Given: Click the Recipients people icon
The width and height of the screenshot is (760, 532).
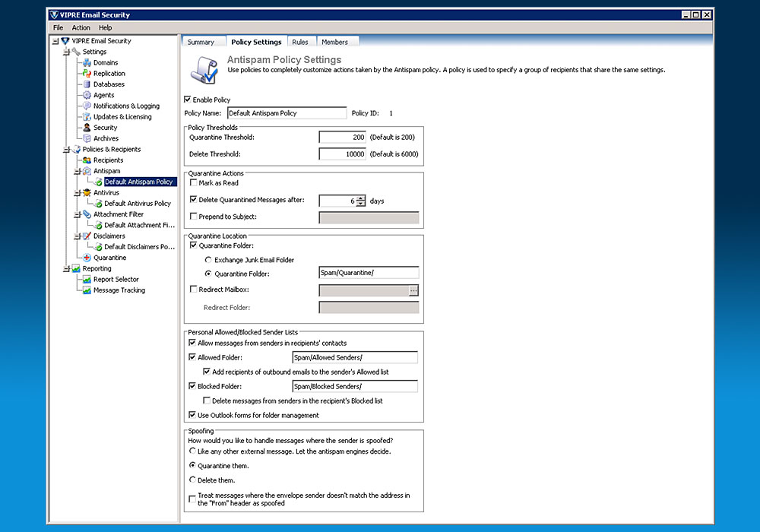Looking at the screenshot, I should tap(87, 160).
